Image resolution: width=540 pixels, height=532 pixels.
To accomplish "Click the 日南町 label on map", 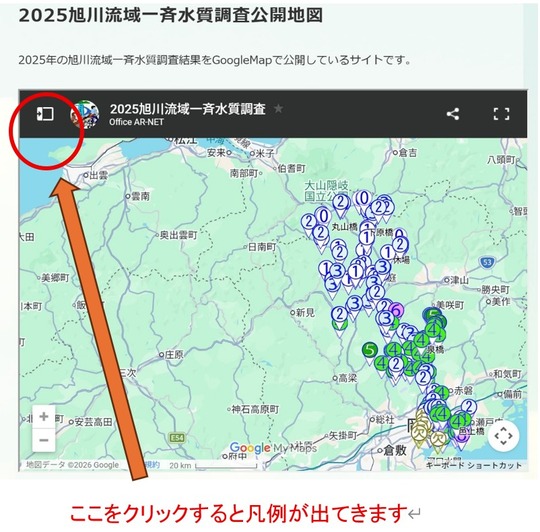I will coord(259,247).
